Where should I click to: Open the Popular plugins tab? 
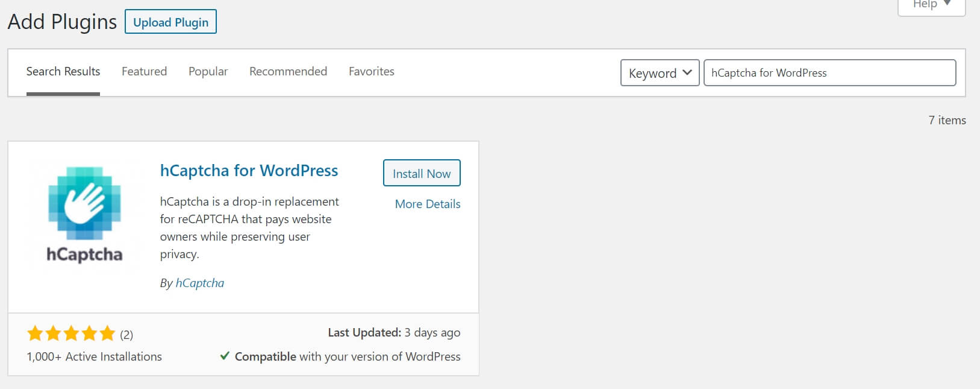coord(208,71)
